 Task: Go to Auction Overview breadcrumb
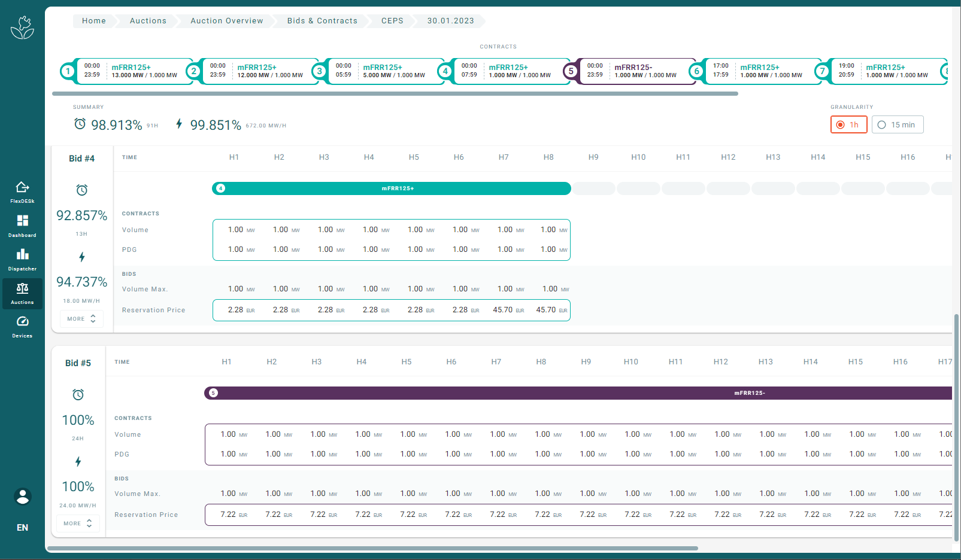tap(227, 21)
